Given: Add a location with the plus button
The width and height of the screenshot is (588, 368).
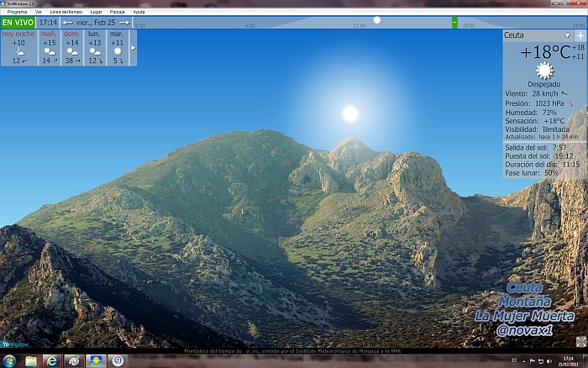Looking at the screenshot, I should 580,36.
